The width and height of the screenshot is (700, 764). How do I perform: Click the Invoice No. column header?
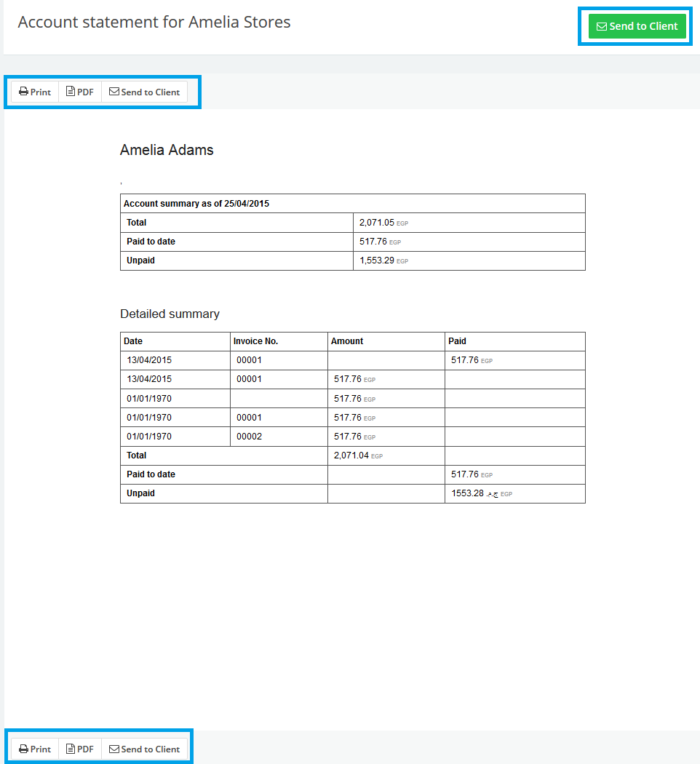(x=255, y=341)
